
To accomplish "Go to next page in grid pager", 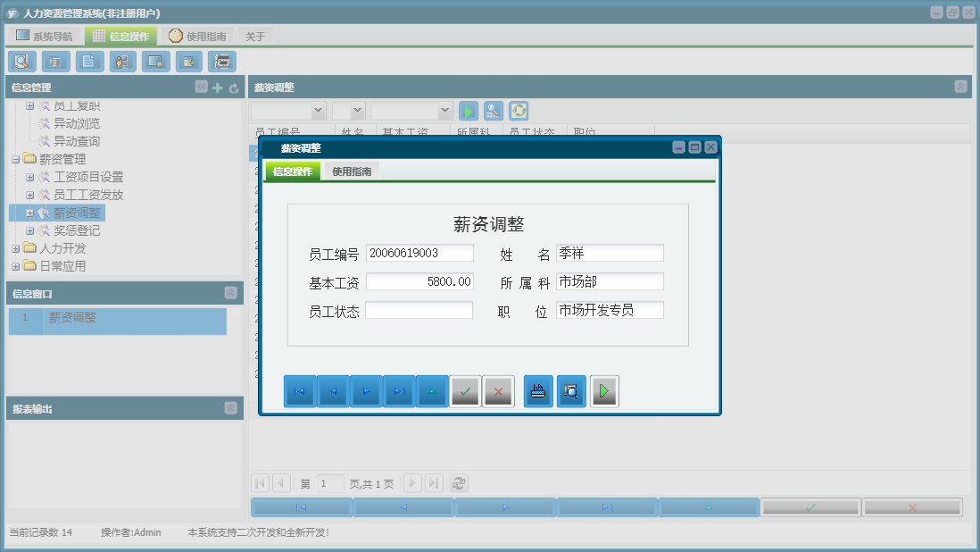I will 411,483.
